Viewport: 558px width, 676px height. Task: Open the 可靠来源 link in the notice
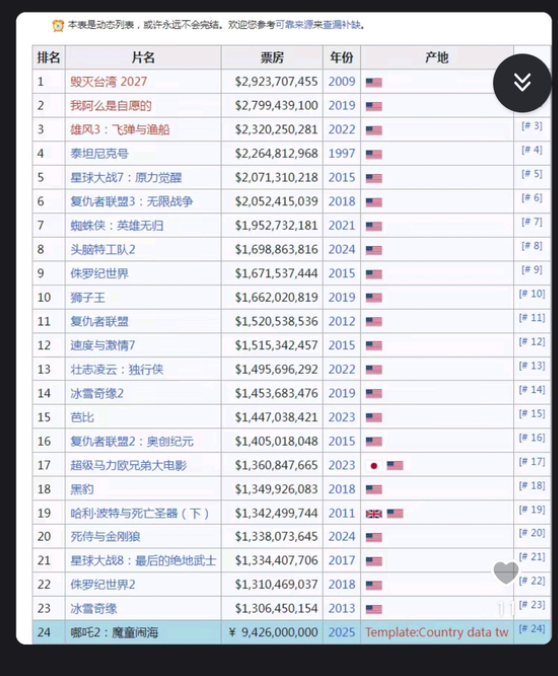(x=294, y=25)
